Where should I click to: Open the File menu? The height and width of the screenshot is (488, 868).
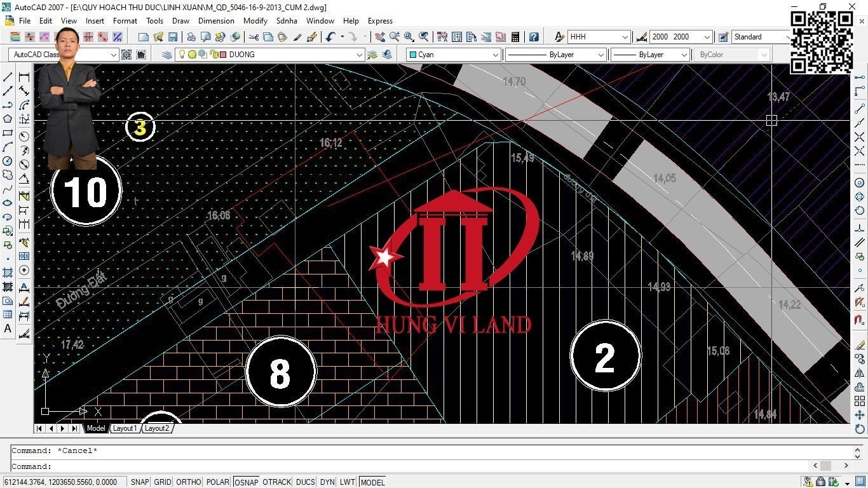[x=25, y=21]
